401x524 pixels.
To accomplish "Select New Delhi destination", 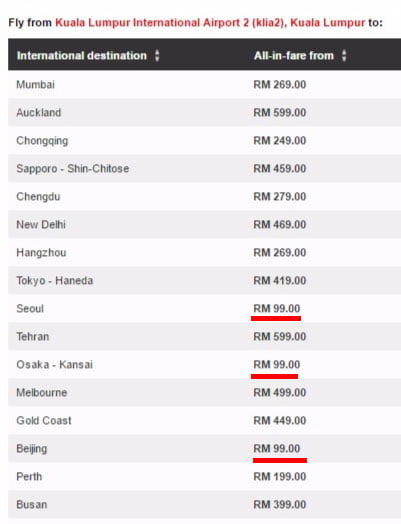I will coord(41,225).
